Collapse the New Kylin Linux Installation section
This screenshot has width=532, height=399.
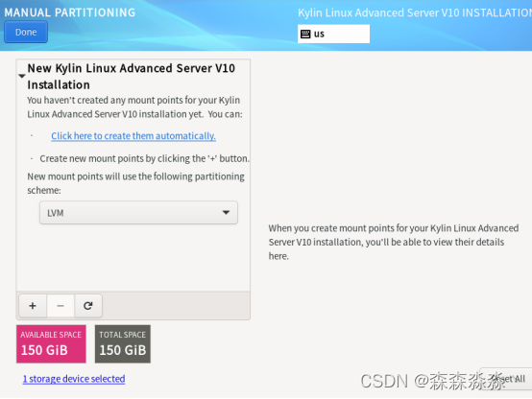pyautogui.click(x=22, y=76)
